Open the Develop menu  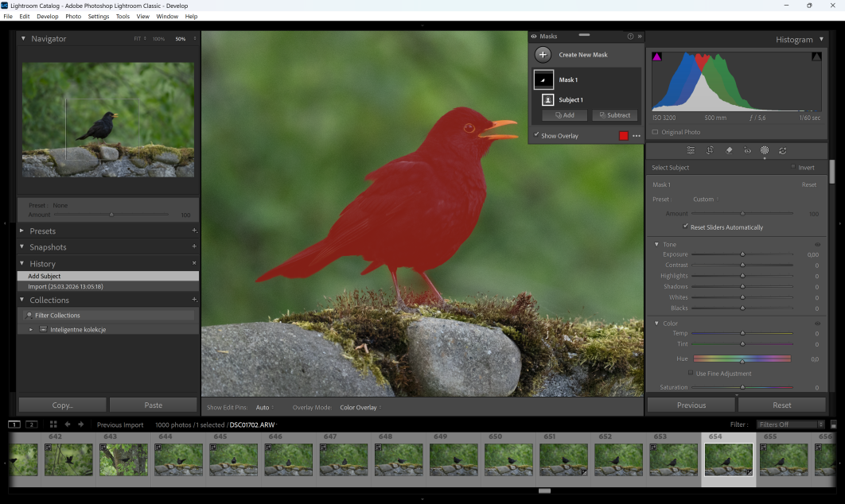(x=47, y=16)
